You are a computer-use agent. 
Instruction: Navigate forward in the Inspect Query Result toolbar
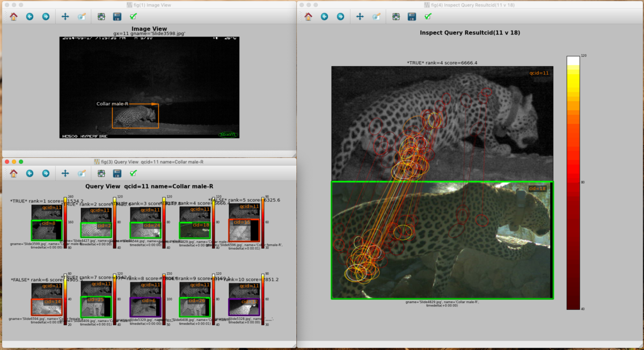coord(339,16)
